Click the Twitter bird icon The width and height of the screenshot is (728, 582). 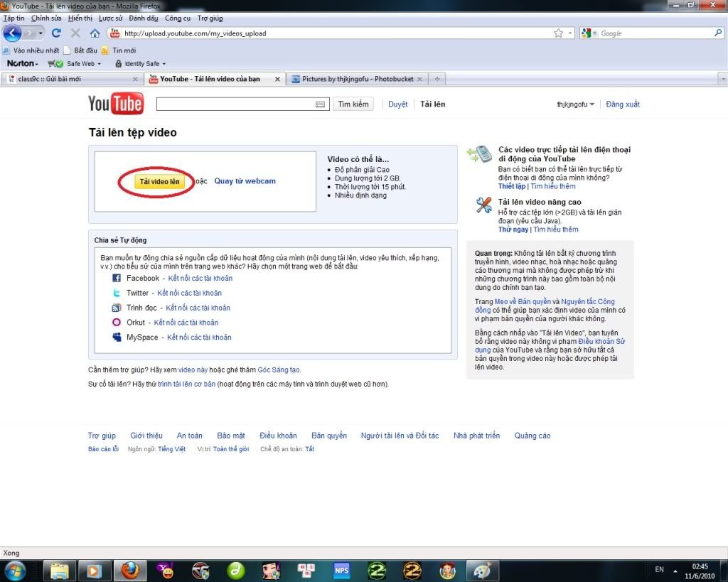point(117,293)
